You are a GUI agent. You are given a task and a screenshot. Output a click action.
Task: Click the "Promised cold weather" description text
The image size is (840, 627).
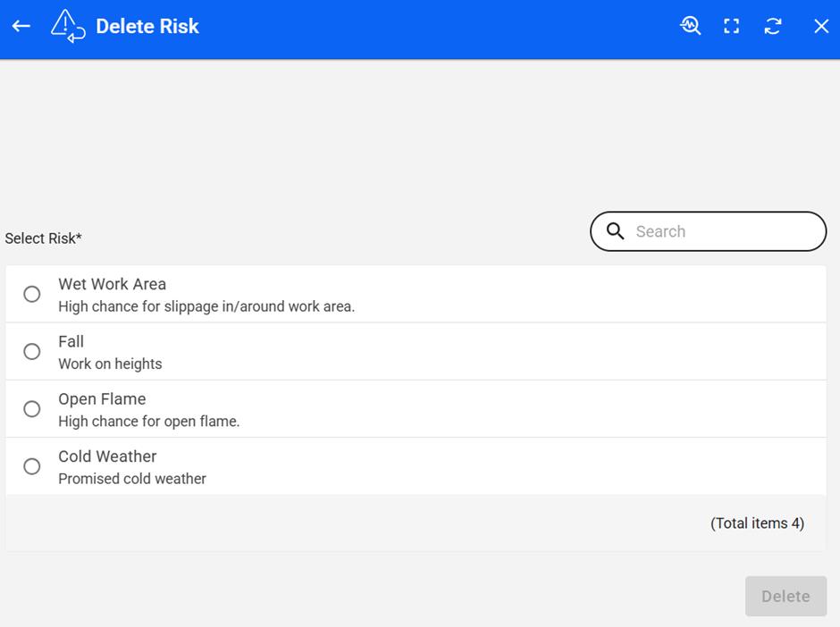132,479
